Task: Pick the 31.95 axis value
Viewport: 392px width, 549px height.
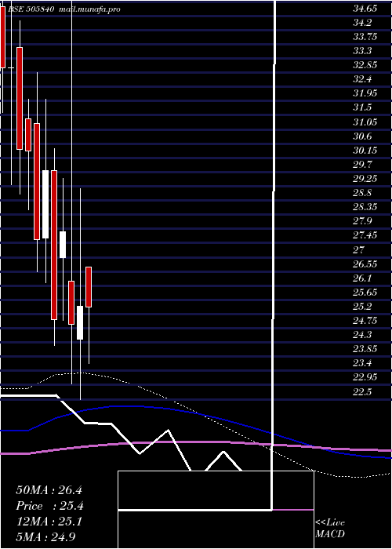Action: click(365, 93)
